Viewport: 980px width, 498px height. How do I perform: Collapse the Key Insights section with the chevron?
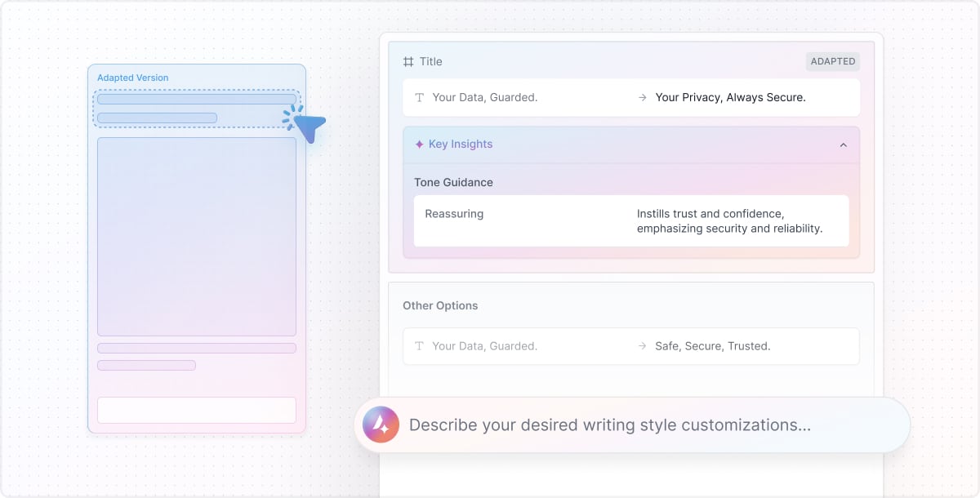click(844, 145)
